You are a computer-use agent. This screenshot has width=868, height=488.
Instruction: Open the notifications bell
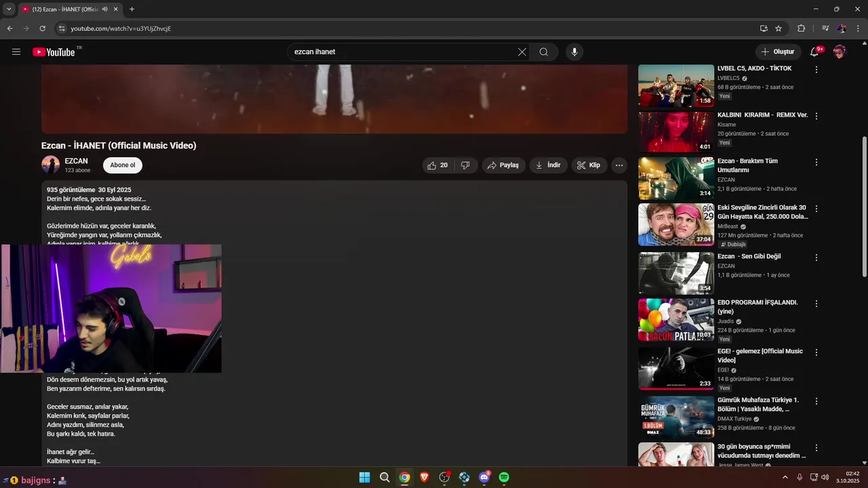coord(815,52)
